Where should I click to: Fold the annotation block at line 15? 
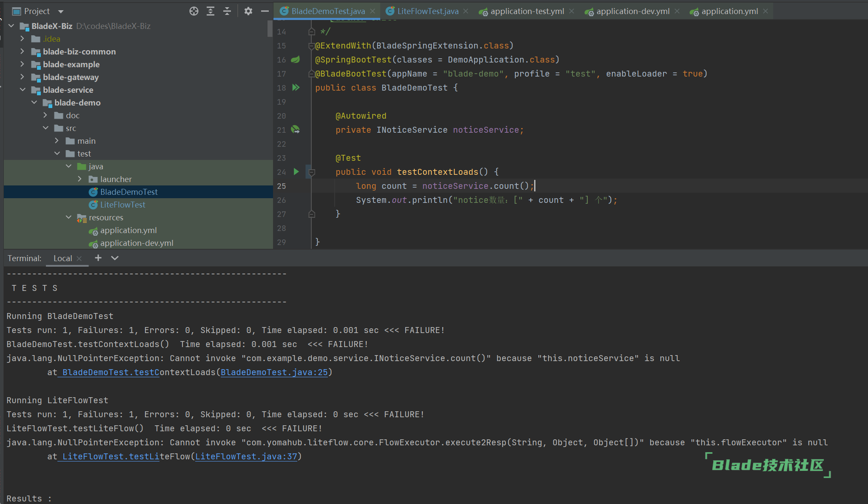311,46
